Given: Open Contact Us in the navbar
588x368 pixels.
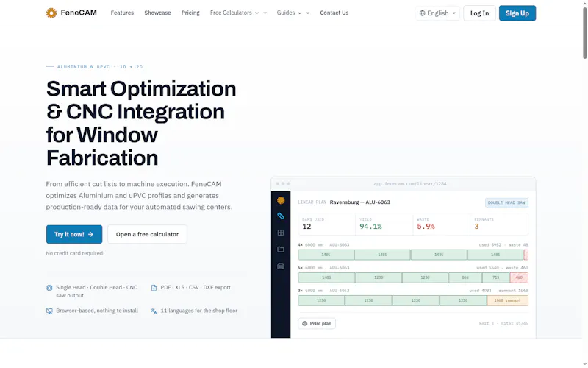Looking at the screenshot, I should [334, 13].
